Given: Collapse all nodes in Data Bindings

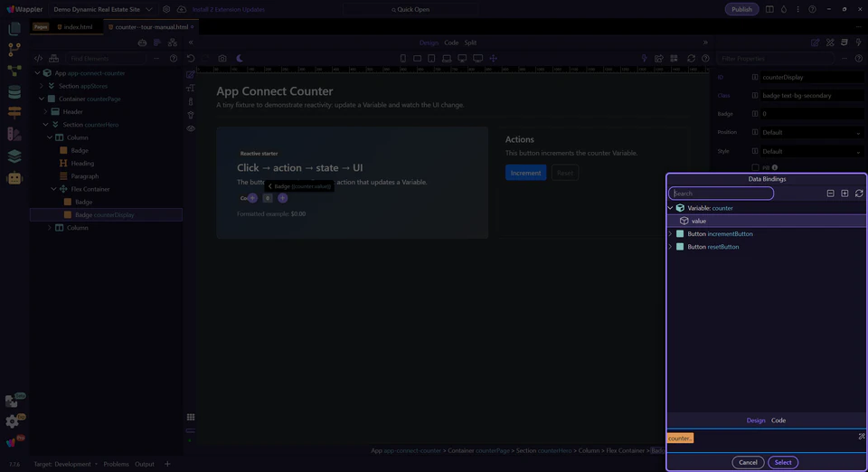Looking at the screenshot, I should click(830, 194).
